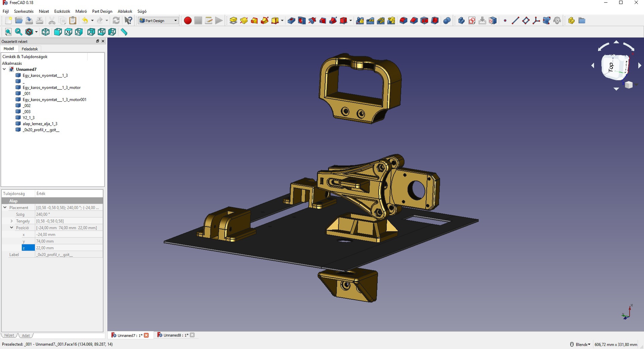The width and height of the screenshot is (644, 349).
Task: Collapse the Placement property row
Action: [5, 208]
